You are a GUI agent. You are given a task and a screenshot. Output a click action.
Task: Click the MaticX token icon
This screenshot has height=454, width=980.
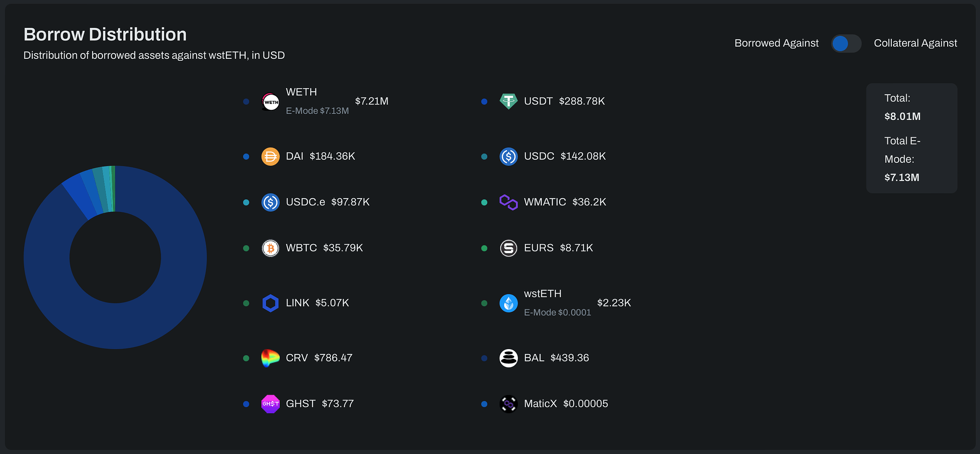coord(508,404)
